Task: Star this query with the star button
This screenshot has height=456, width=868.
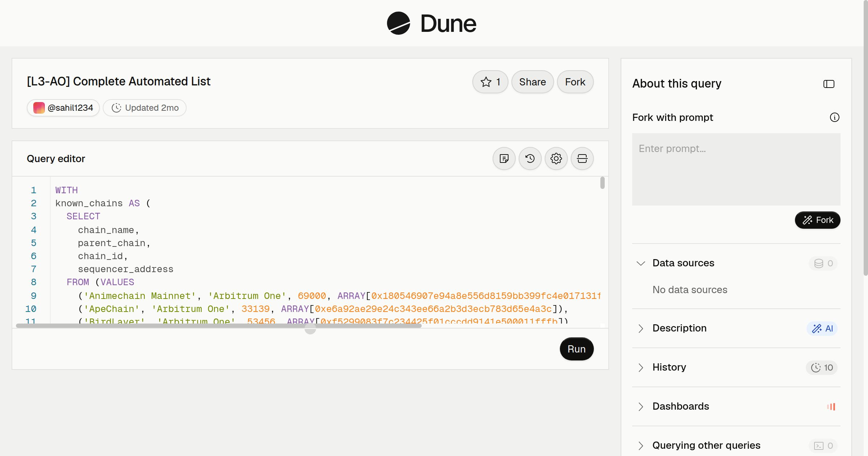Action: pyautogui.click(x=490, y=82)
